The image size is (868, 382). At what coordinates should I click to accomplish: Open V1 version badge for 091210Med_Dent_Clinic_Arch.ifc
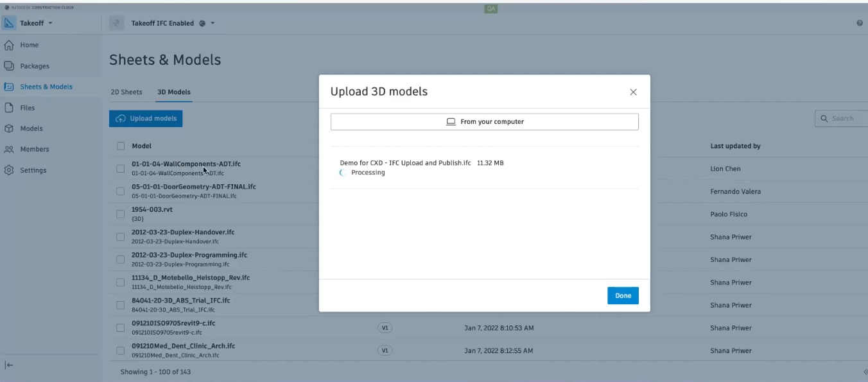click(385, 351)
